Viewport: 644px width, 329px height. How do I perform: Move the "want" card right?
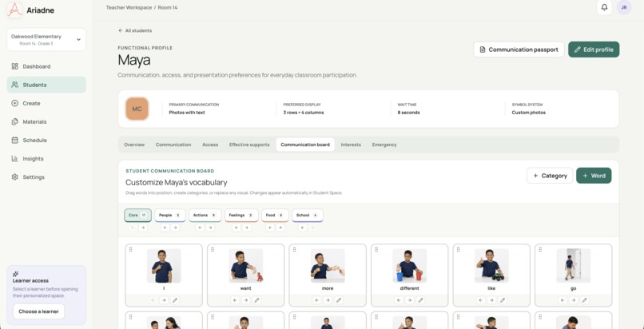245,300
